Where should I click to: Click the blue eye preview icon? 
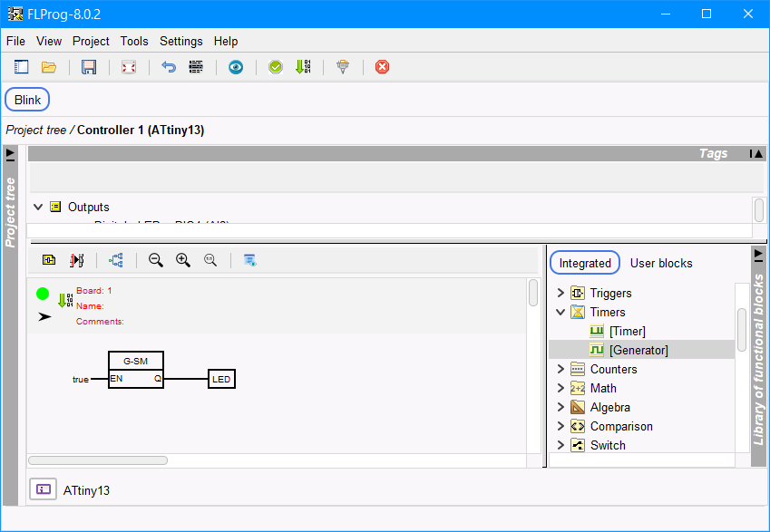(236, 67)
